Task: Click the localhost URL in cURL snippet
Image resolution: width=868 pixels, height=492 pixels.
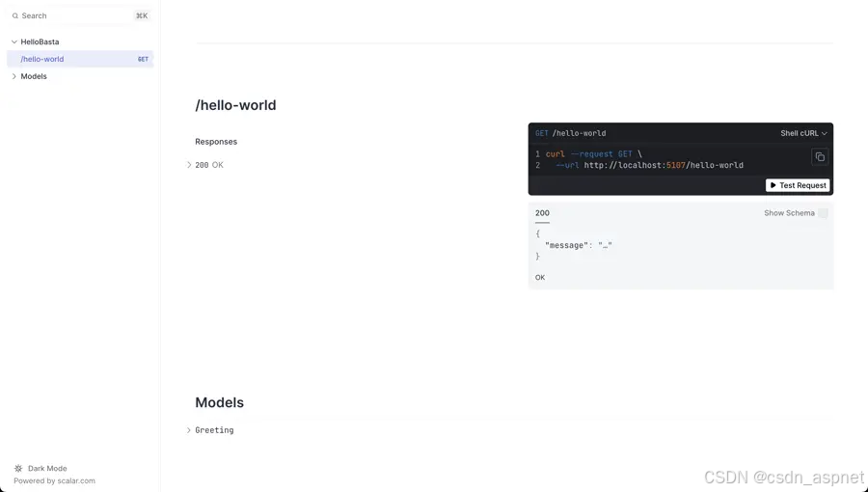Action: 664,166
